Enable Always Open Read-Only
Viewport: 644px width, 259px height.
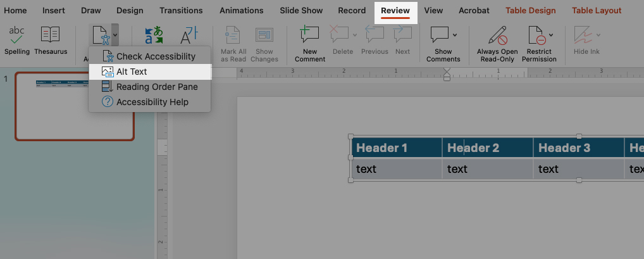(497, 36)
